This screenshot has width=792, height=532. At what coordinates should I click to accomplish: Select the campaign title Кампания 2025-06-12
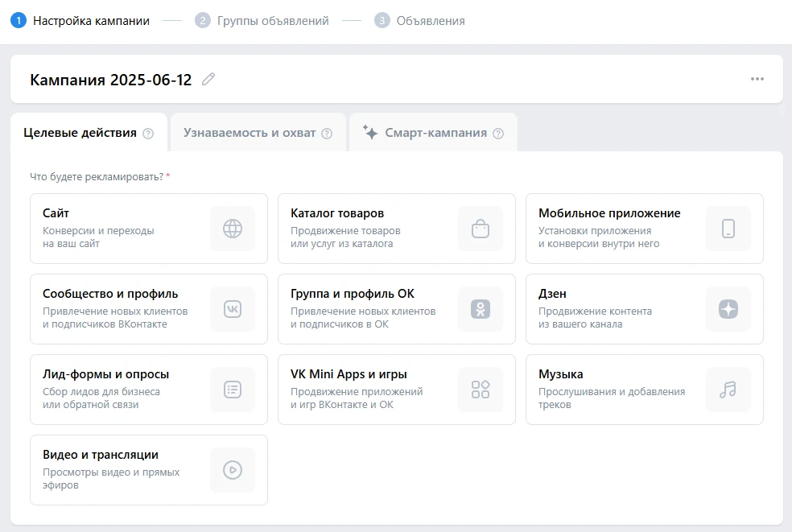pos(111,80)
